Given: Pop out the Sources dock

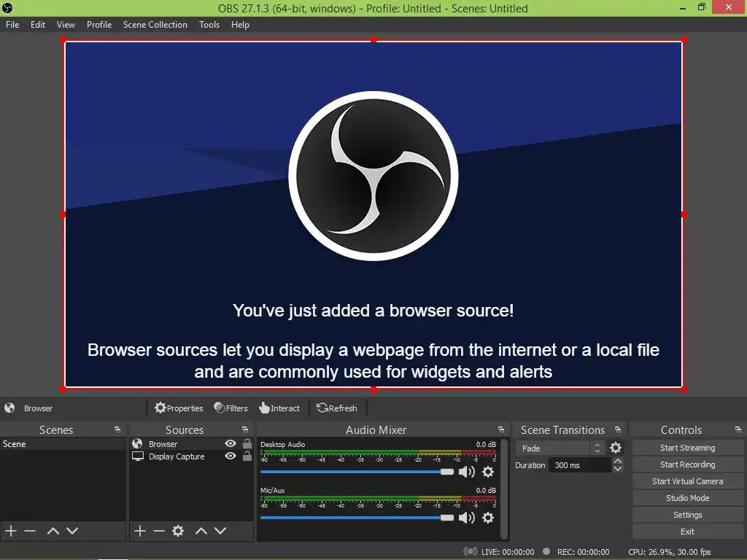Looking at the screenshot, I should point(245,429).
